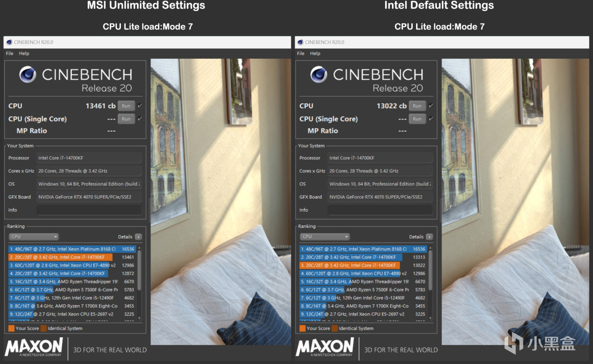
Task: Select Ryzen 7 1700X row in Intel Default window
Action: 363,306
